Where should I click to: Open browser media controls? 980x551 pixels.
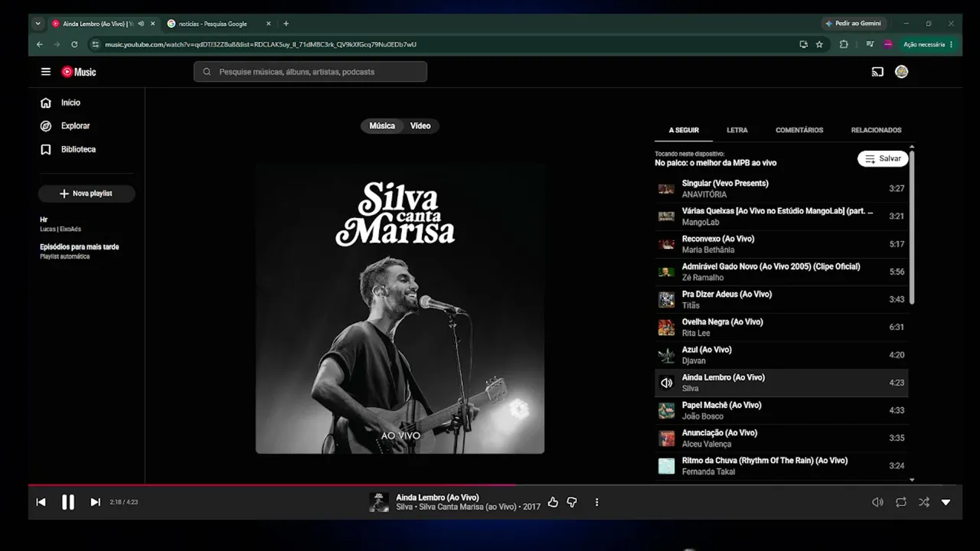pyautogui.click(x=870, y=44)
